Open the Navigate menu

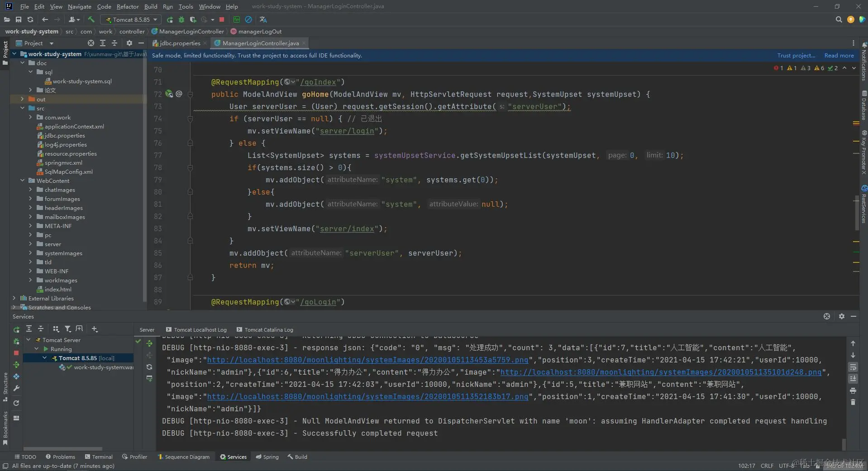[80, 6]
